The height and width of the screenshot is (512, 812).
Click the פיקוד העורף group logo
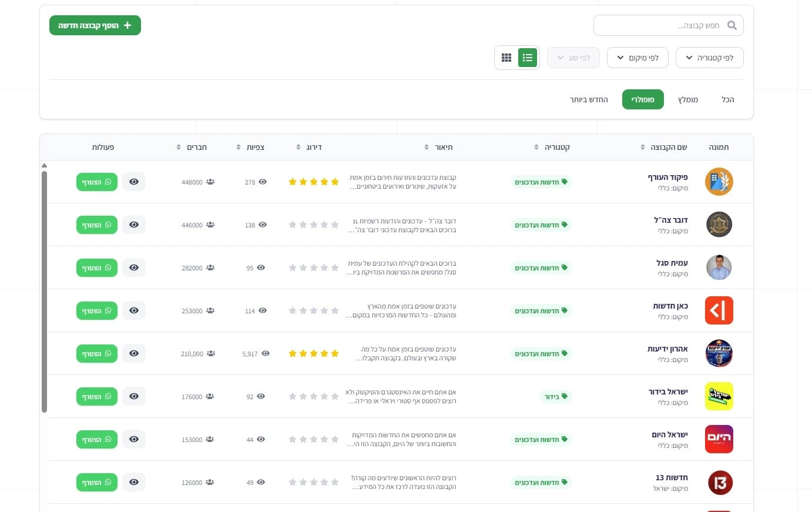pos(719,182)
